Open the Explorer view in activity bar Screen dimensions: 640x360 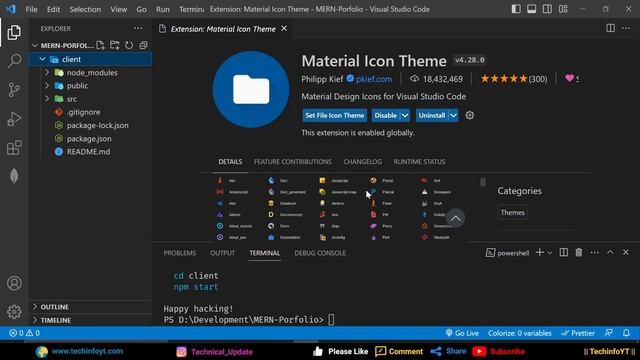point(14,32)
